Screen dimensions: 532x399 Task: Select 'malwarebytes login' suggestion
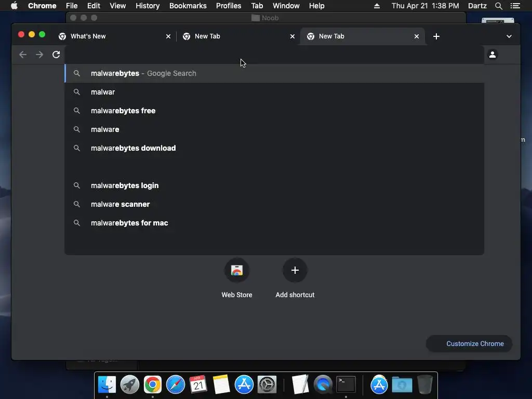click(x=274, y=185)
